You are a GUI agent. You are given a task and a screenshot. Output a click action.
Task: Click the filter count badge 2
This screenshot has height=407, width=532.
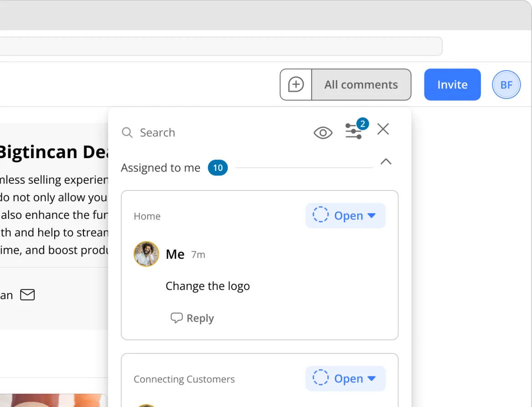click(363, 124)
